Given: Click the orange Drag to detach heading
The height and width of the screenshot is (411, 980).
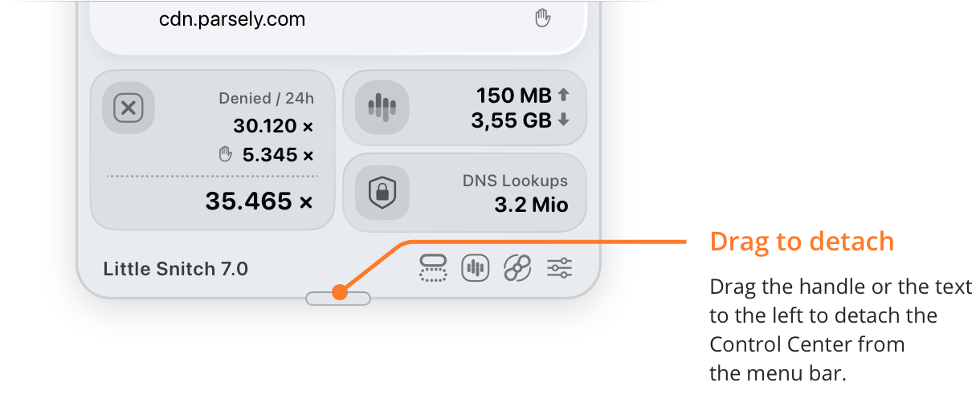Looking at the screenshot, I should [802, 242].
